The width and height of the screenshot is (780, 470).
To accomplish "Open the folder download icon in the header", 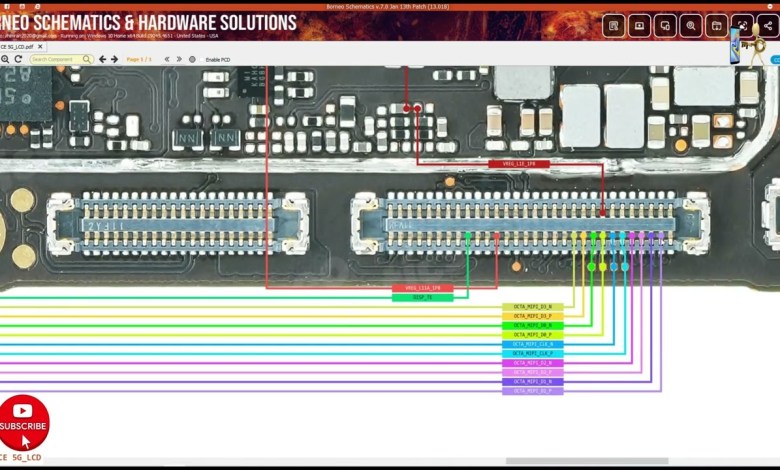I will (717, 26).
